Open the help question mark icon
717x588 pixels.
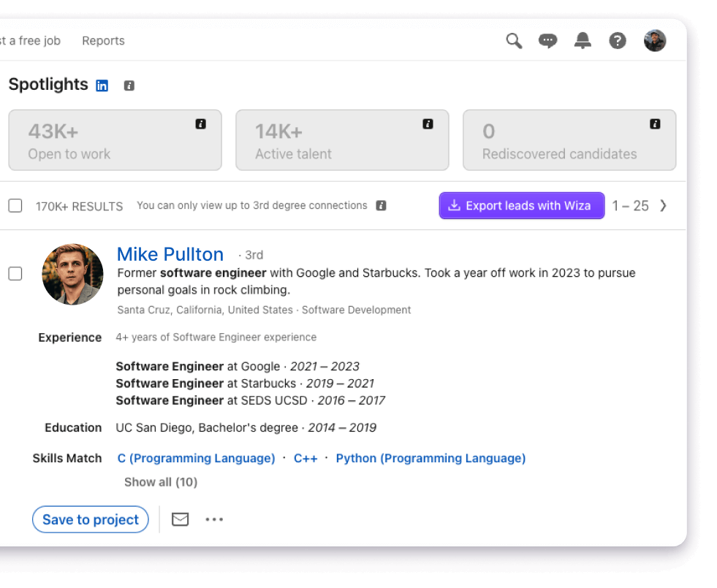(618, 41)
